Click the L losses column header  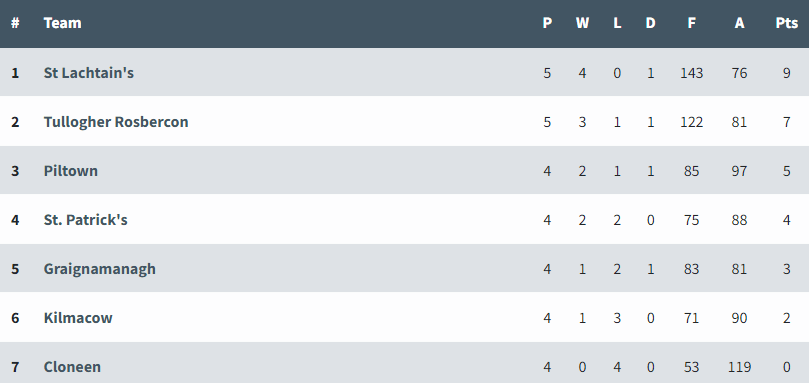click(617, 23)
